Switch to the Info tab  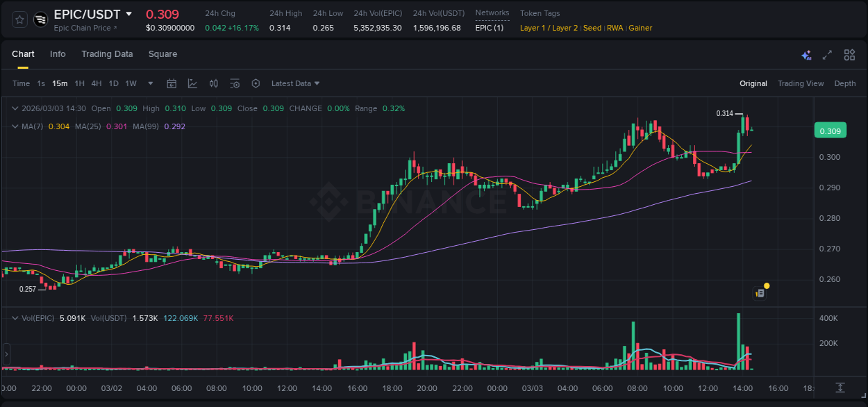(58, 53)
